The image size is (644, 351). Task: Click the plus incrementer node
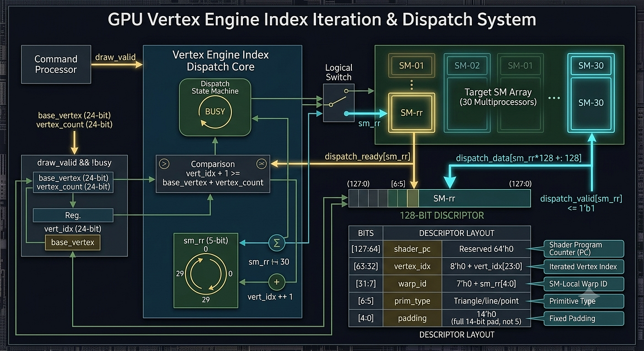click(276, 281)
